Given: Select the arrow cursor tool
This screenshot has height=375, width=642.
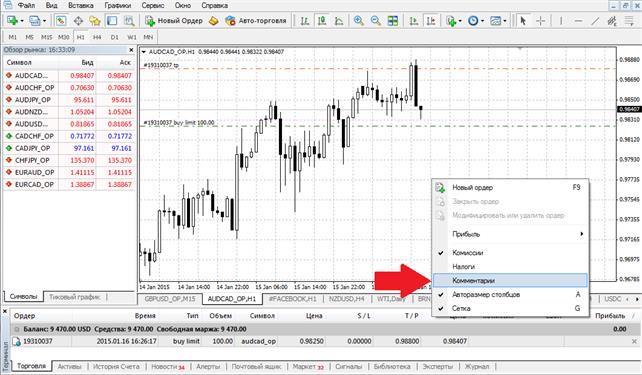Looking at the screenshot, I should click(x=522, y=20).
